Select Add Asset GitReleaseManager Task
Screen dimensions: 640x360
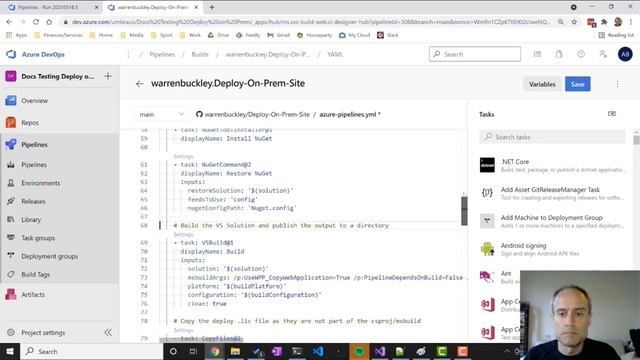552,193
